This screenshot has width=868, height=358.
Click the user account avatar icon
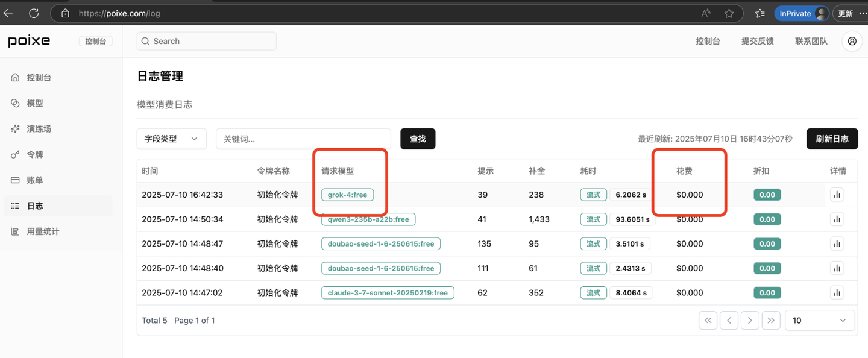(852, 41)
